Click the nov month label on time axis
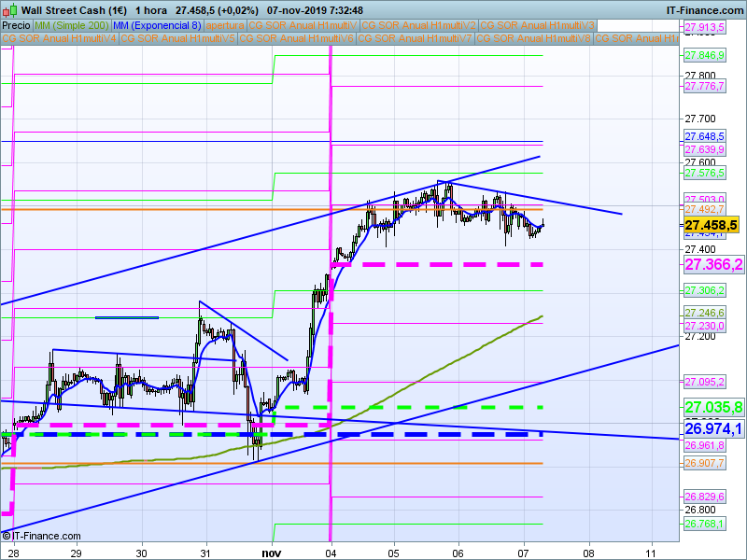Screen dimensions: 747x560 point(272,553)
